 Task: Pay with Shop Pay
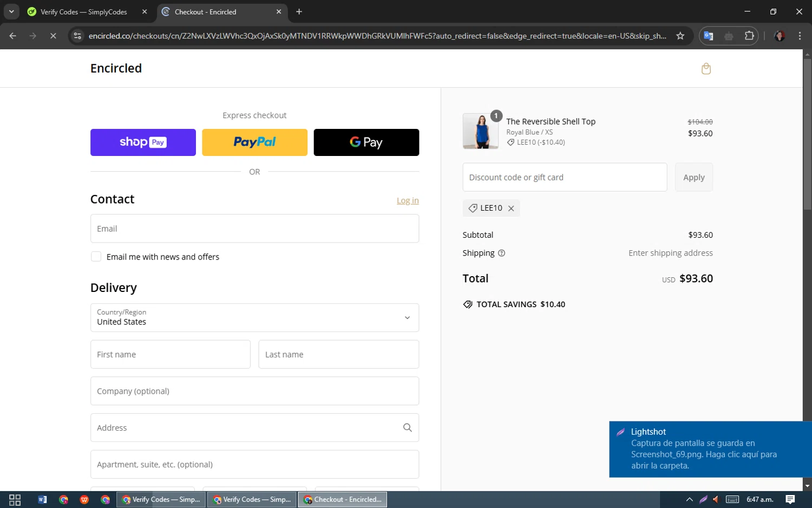coord(143,142)
